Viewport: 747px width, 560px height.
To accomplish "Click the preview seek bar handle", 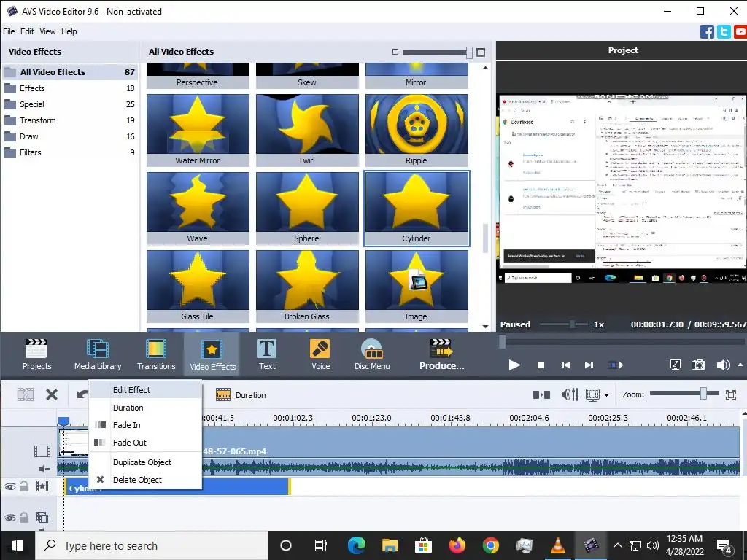I will pos(502,341).
